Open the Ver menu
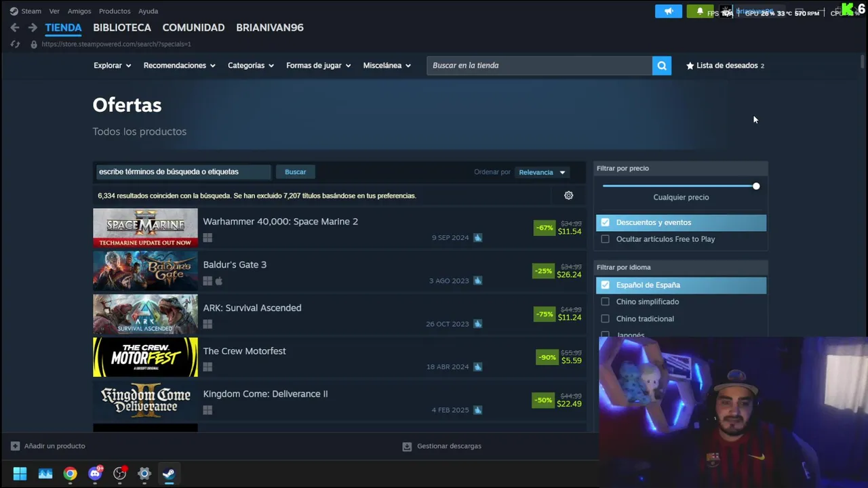Screen dimensions: 868x488 [x=54, y=11]
